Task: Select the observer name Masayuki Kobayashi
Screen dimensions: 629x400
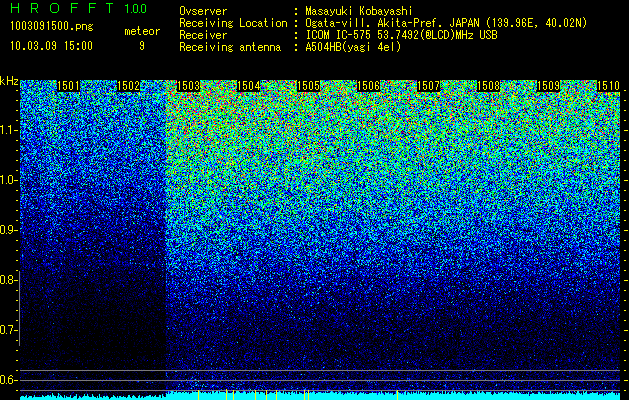Action: 359,11
